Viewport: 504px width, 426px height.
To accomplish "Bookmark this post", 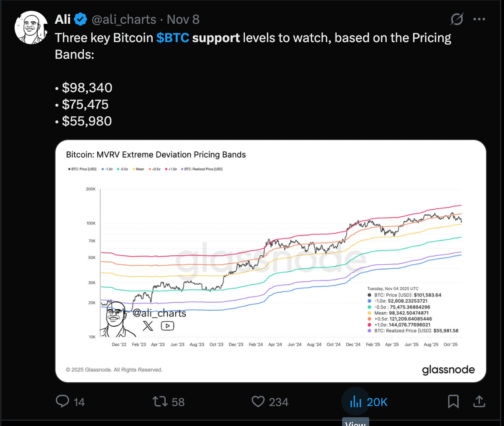I will click(x=453, y=401).
